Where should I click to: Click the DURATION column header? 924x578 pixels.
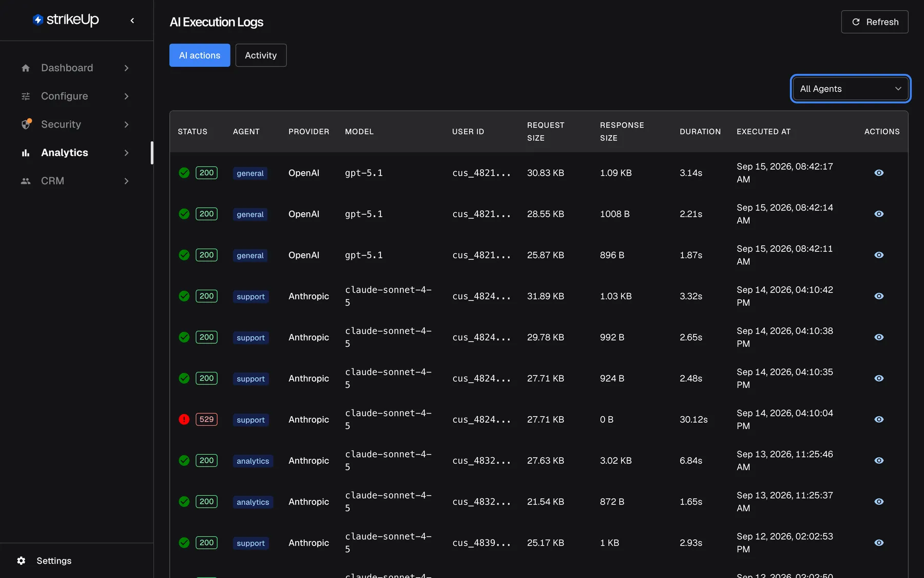coord(700,132)
